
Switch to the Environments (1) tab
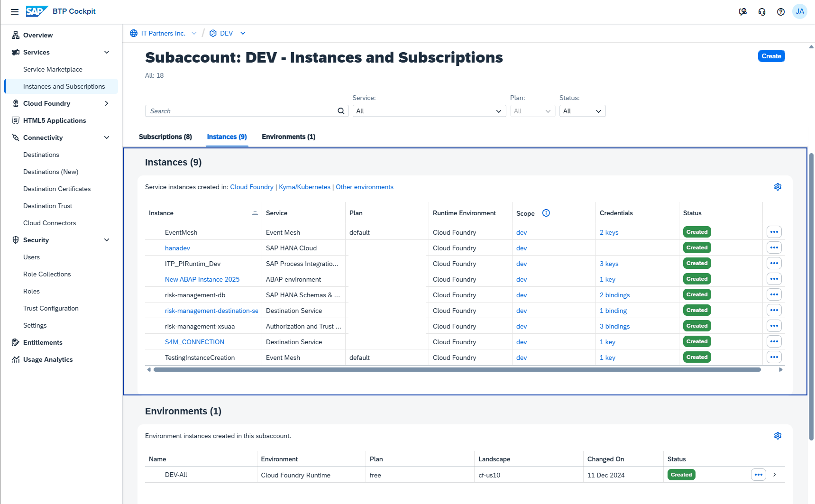288,137
